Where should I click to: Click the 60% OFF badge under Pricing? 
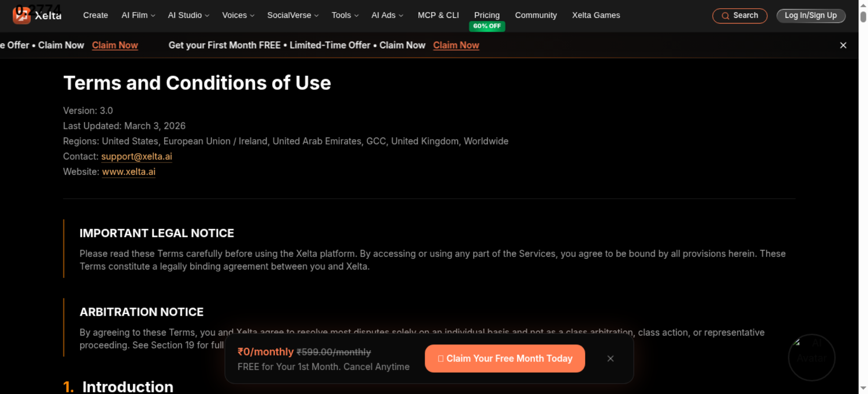[x=487, y=26]
